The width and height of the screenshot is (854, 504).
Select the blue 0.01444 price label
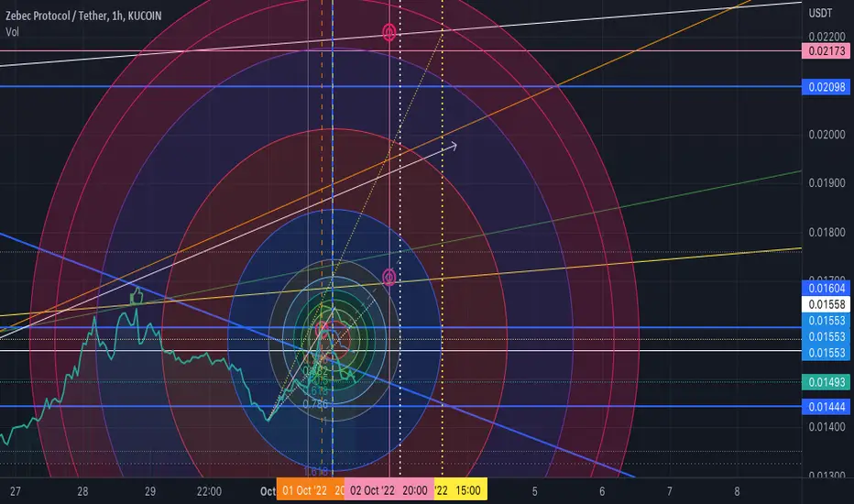pyautogui.click(x=827, y=407)
